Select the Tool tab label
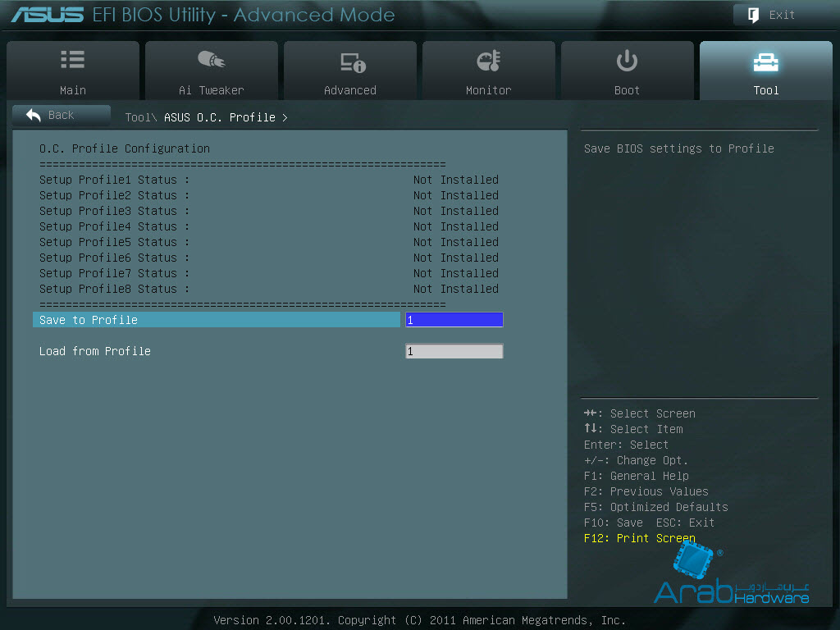The image size is (840, 630). coord(766,90)
